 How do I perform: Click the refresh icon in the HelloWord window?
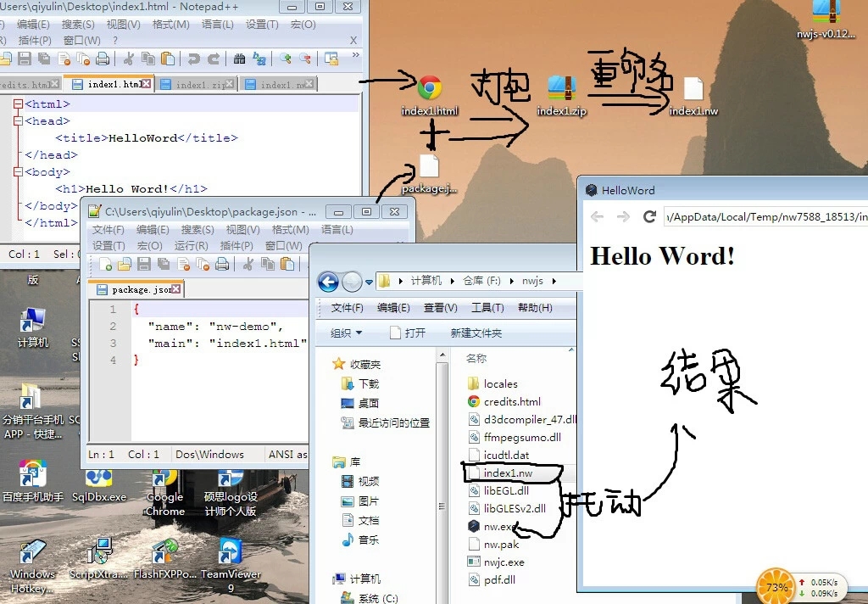tap(648, 217)
